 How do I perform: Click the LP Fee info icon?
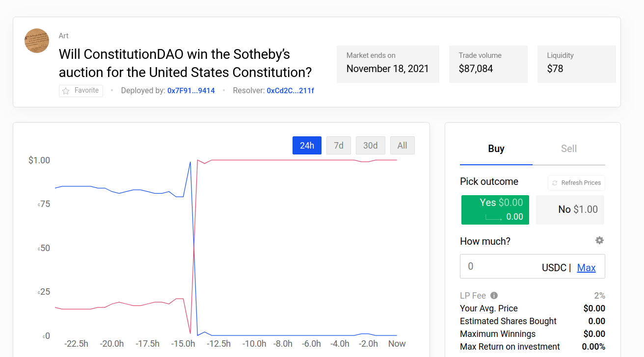494,295
